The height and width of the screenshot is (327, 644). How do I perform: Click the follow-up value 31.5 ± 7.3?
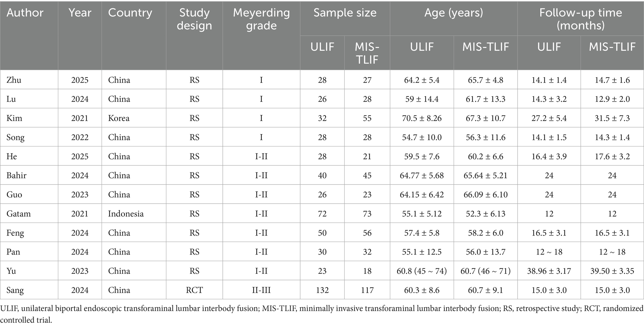coord(612,118)
